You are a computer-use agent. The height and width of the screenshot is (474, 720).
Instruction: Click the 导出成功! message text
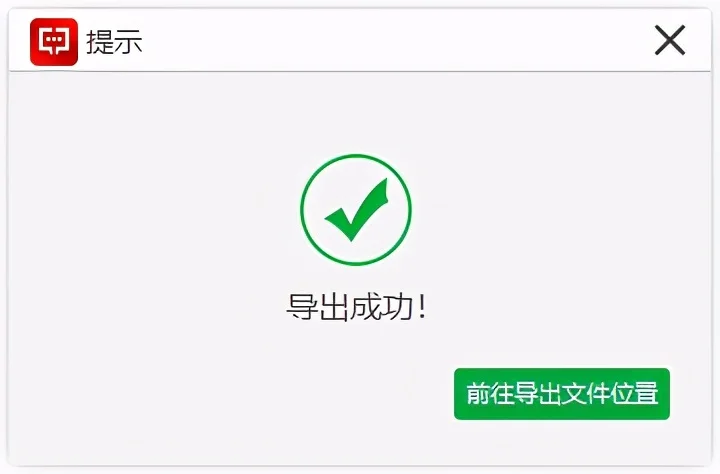[357, 307]
